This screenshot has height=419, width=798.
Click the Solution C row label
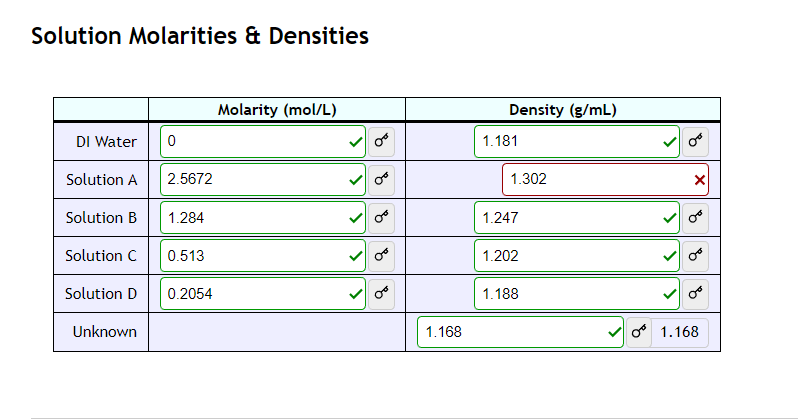pyautogui.click(x=101, y=256)
